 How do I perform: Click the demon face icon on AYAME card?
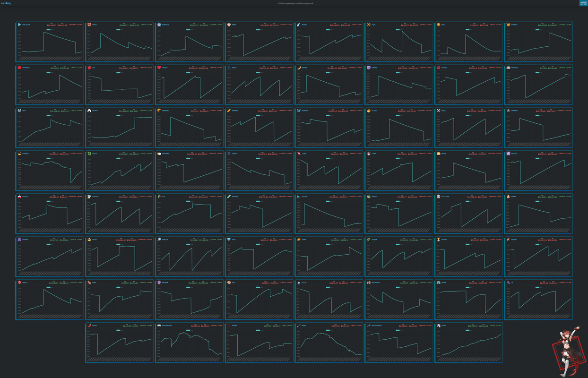click(369, 68)
